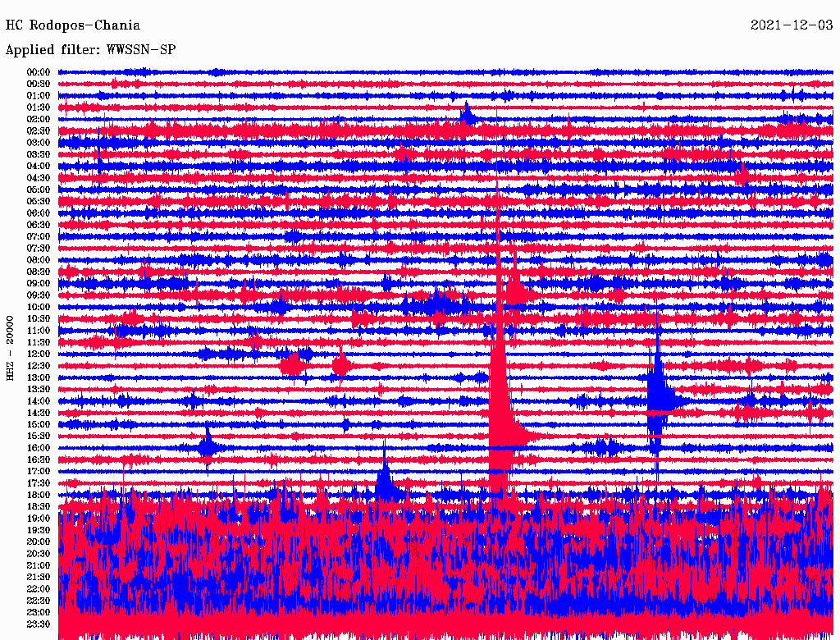Click the 00:30 time label
The height and width of the screenshot is (640, 840).
coord(39,84)
